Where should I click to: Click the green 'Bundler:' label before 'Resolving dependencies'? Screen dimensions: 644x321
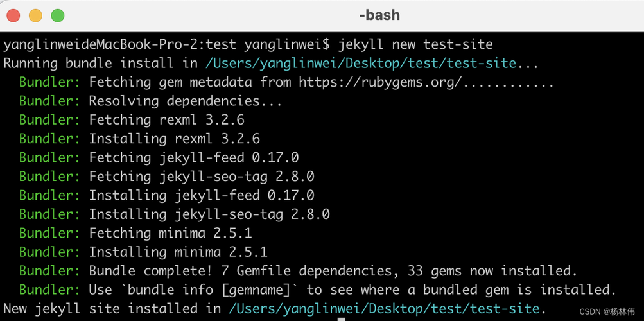50,101
